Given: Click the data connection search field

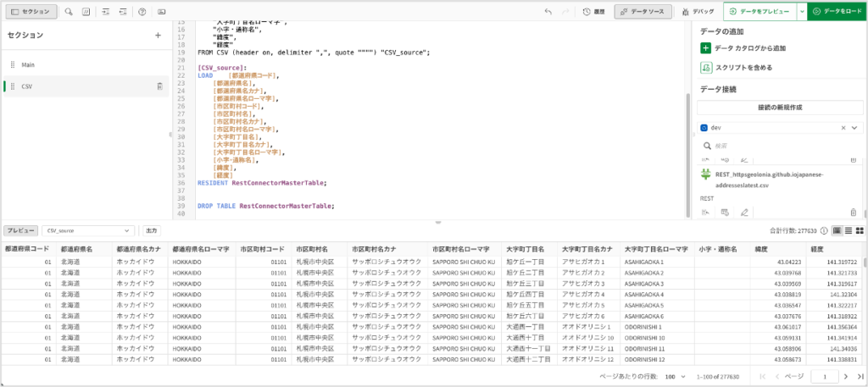Looking at the screenshot, I should coord(779,146).
